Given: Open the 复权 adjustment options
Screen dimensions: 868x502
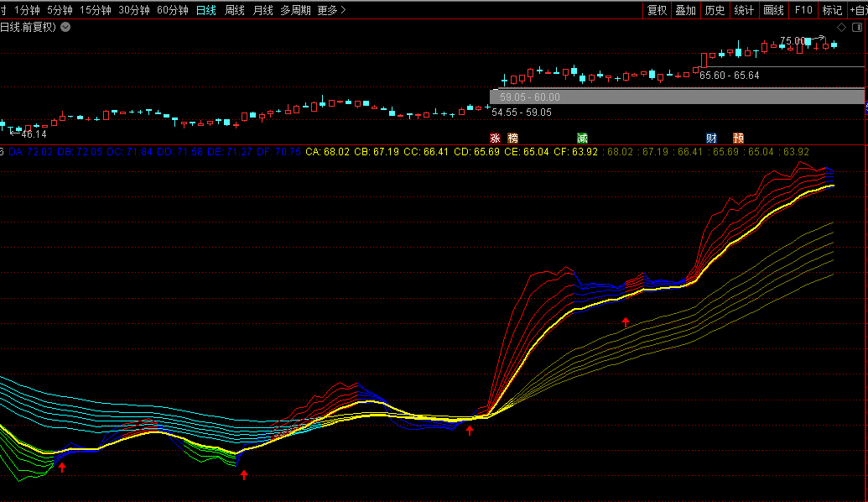Looking at the screenshot, I should point(657,10).
